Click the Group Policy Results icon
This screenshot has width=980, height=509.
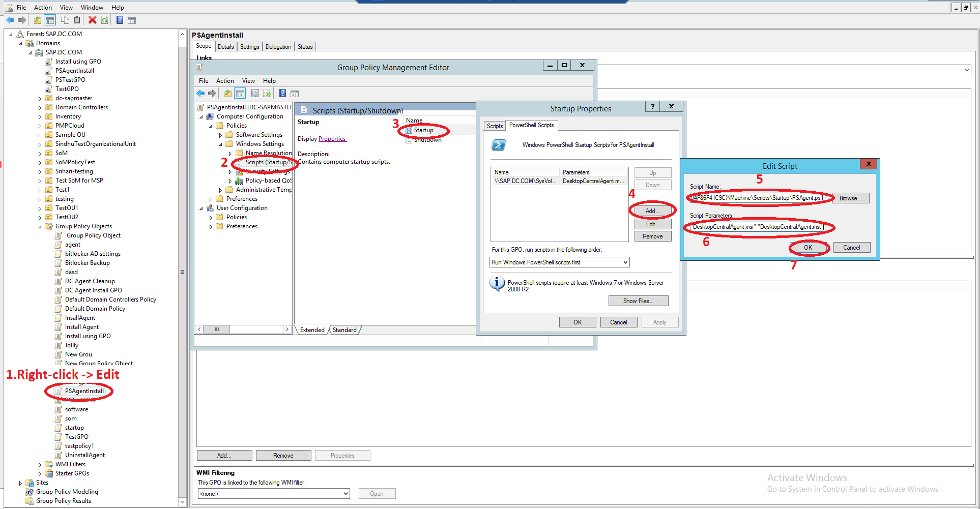[x=30, y=501]
